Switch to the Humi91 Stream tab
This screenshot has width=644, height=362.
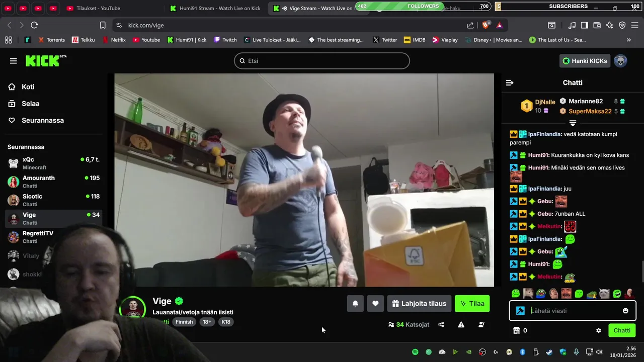(x=215, y=8)
